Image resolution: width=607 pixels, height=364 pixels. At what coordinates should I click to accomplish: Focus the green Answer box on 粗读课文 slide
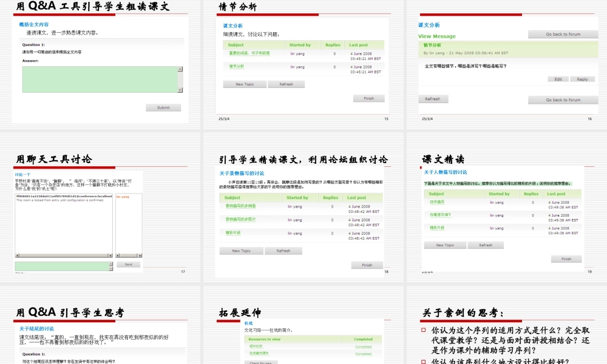click(x=100, y=79)
